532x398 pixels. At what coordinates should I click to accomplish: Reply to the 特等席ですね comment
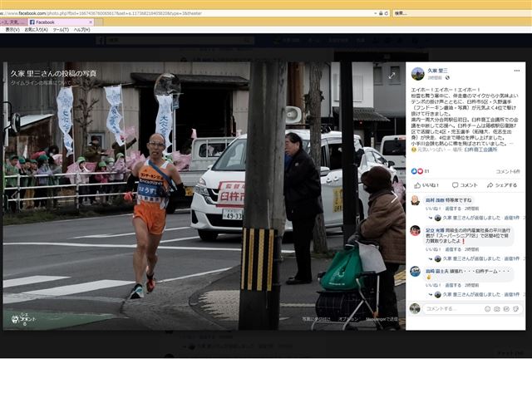pos(453,209)
